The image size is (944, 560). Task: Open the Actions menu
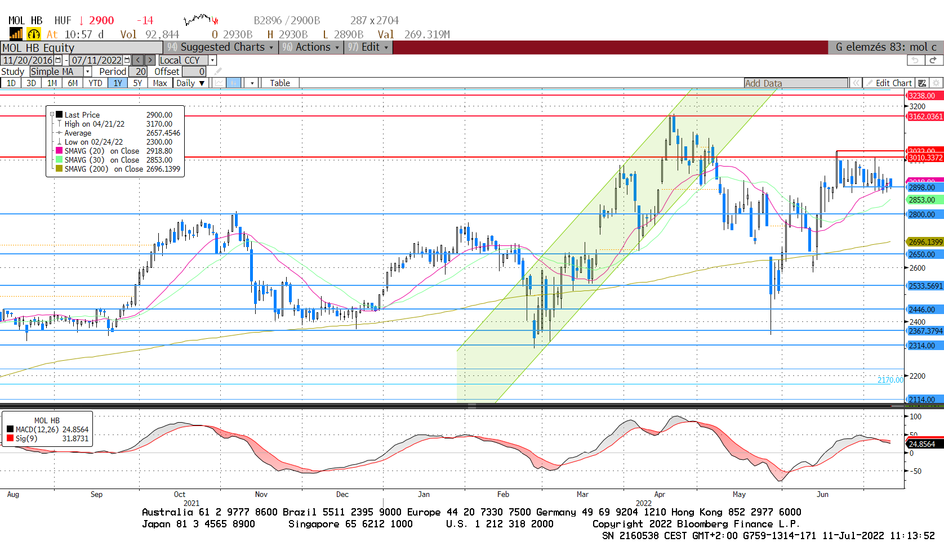point(311,47)
